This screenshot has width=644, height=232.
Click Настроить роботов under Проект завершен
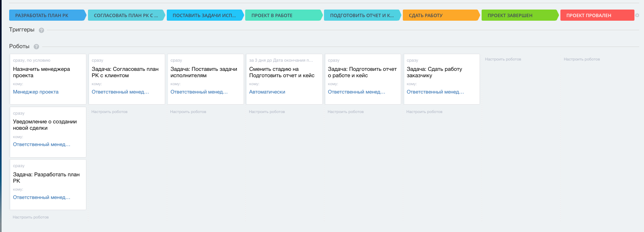[503, 59]
